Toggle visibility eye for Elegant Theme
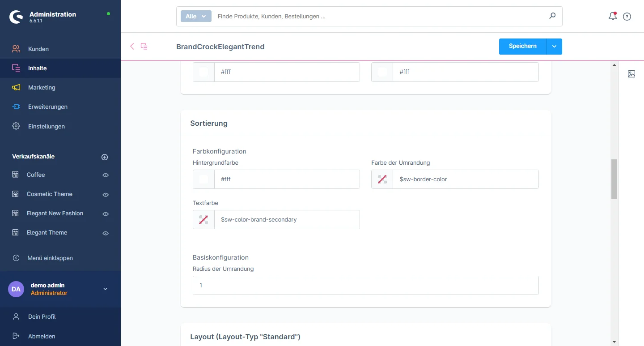Viewport: 644px width, 346px height. tap(106, 233)
